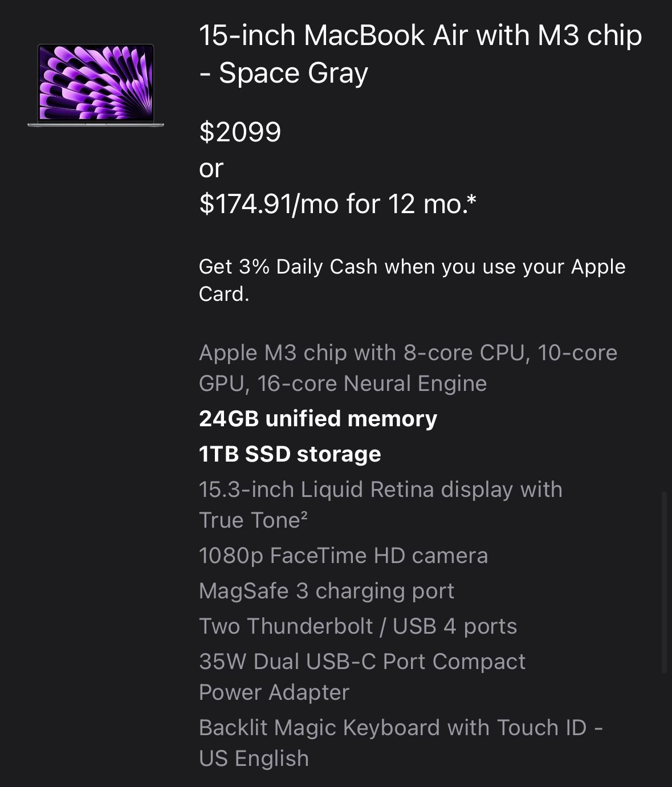Click the asterisk footnote after 12 mo.
Screen dimensions: 672x787
(471, 199)
